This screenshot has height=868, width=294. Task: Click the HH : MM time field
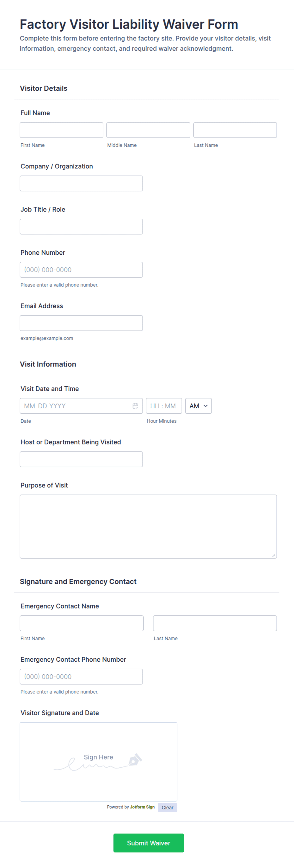[x=164, y=406]
